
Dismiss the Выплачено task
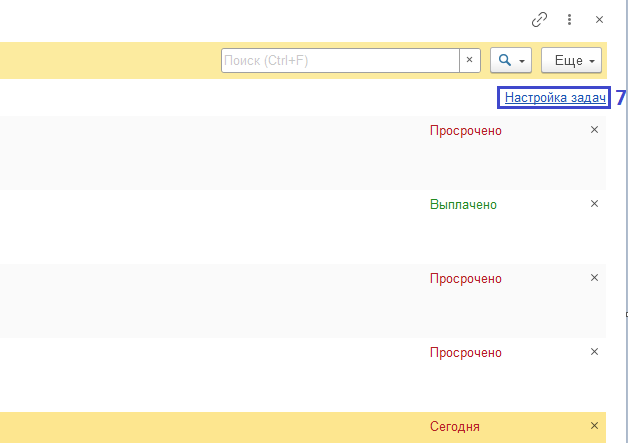594,204
